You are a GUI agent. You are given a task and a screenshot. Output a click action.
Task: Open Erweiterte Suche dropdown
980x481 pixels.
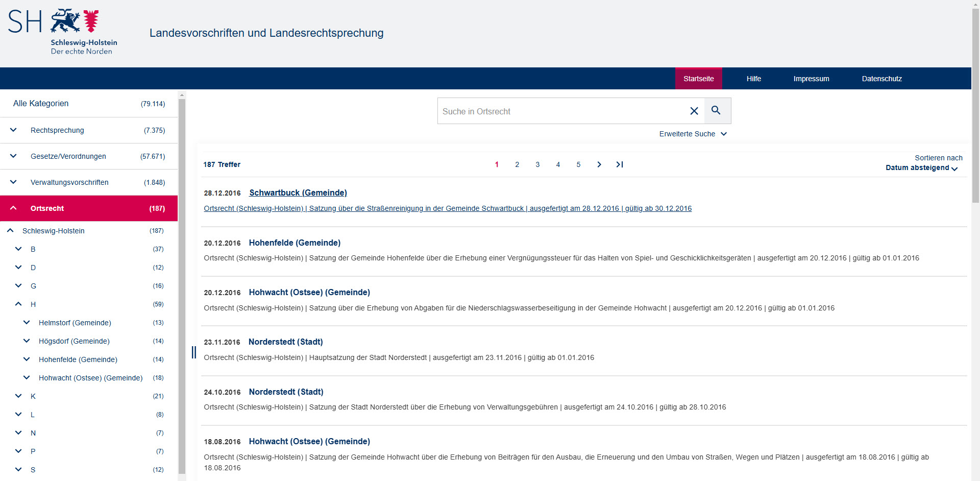pos(693,134)
